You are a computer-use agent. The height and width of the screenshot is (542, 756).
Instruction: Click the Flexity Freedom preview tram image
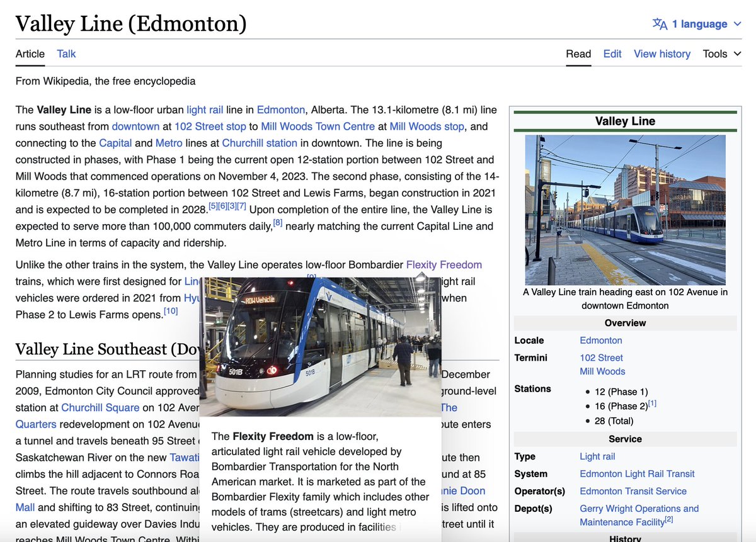[320, 347]
